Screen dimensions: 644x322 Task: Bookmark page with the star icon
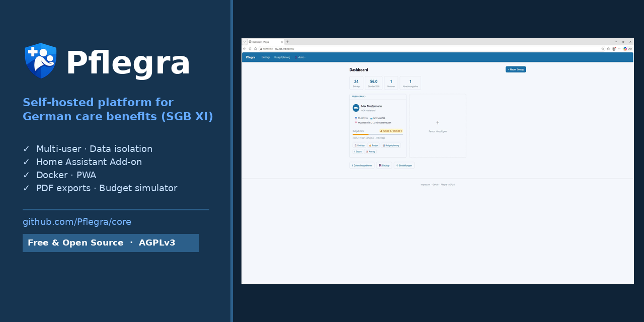pyautogui.click(x=603, y=49)
